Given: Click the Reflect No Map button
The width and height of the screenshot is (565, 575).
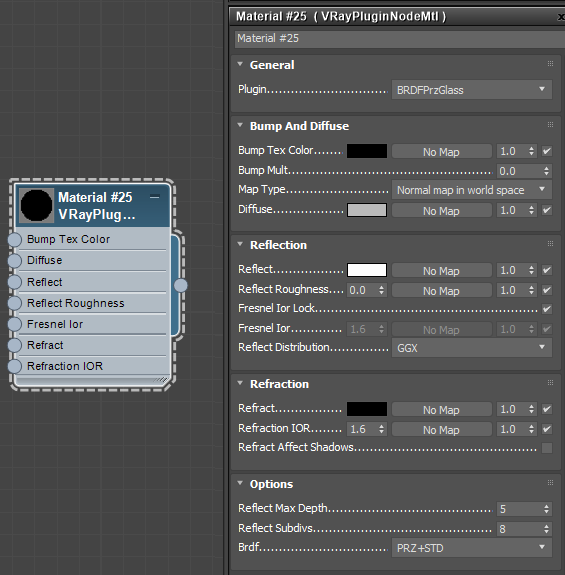Looking at the screenshot, I should [441, 271].
